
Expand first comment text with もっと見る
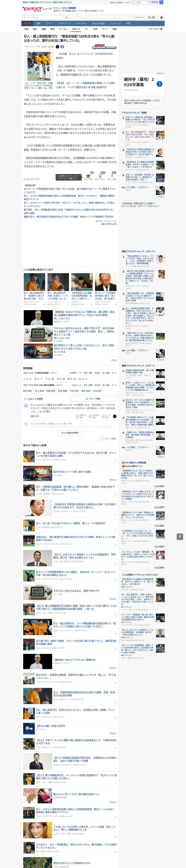pos(45,411)
